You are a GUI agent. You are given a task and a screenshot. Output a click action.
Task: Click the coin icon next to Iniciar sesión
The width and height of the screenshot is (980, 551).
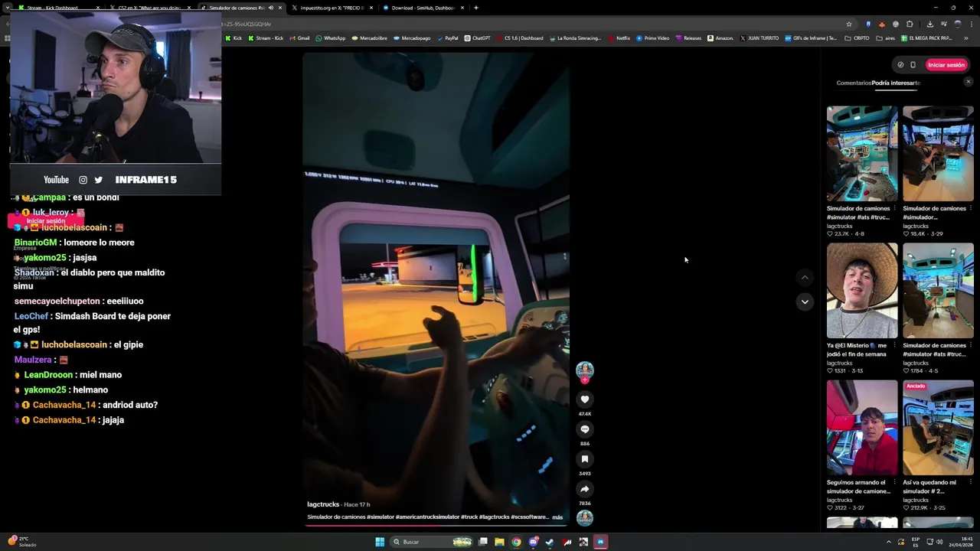tap(900, 65)
